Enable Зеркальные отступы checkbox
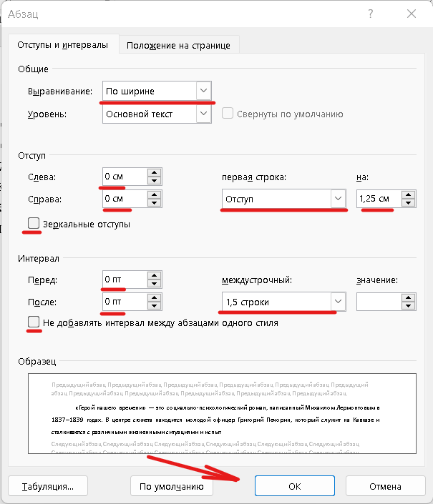 [34, 223]
